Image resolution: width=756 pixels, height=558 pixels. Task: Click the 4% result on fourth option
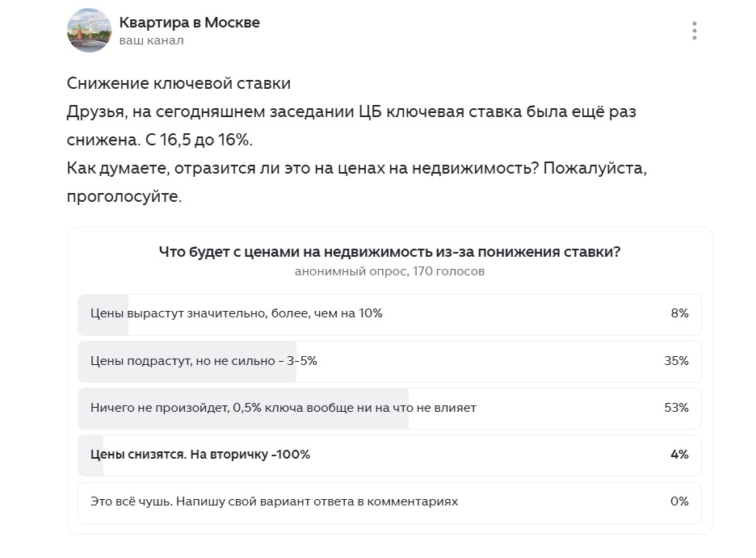click(681, 455)
